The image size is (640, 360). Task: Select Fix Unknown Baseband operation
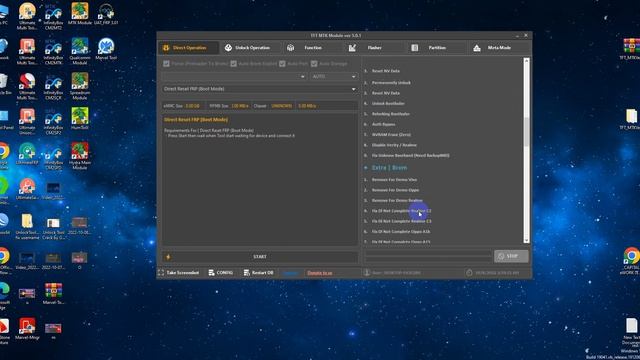(x=410, y=156)
